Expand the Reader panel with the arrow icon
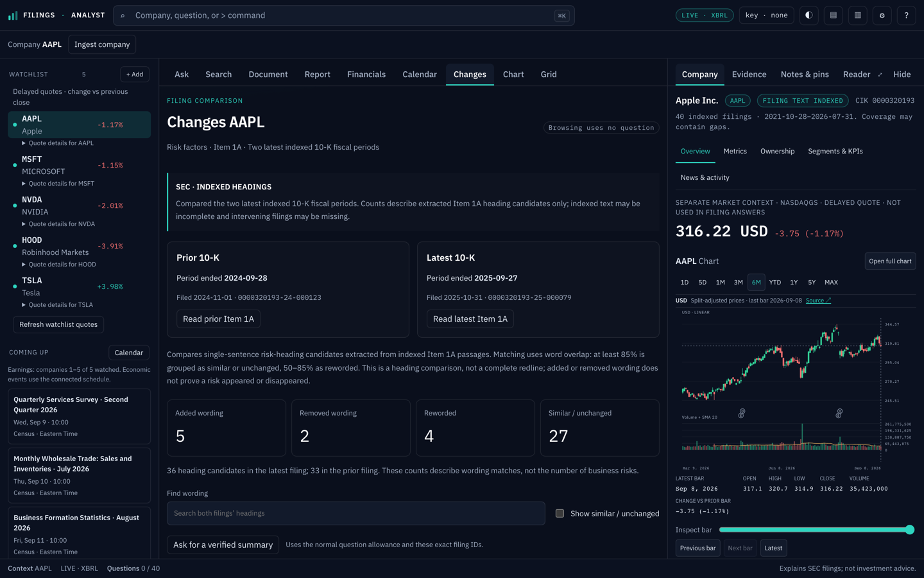924x578 pixels. click(880, 74)
